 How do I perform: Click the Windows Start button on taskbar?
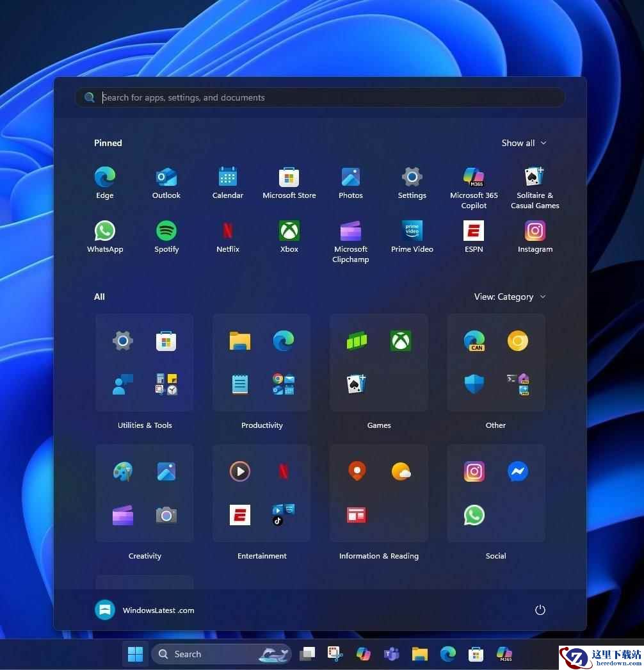(x=135, y=654)
